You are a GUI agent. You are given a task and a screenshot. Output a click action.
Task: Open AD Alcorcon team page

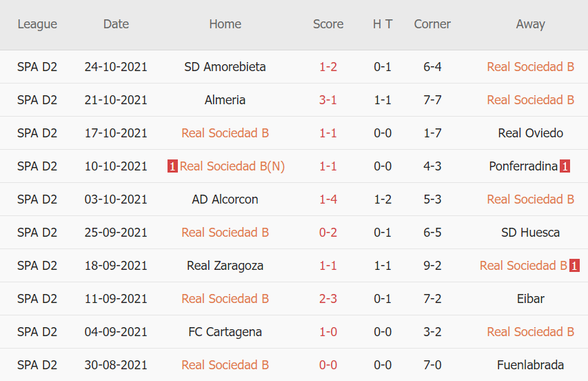tap(225, 199)
